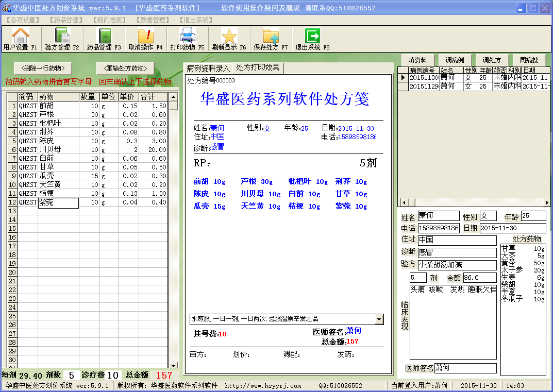This screenshot has height=392, width=553.
Task: Select drug row 前胡 in table
Action: click(88, 106)
